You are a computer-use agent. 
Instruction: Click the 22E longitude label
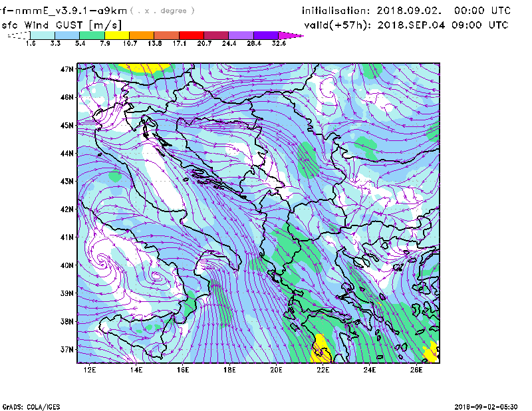323,370
